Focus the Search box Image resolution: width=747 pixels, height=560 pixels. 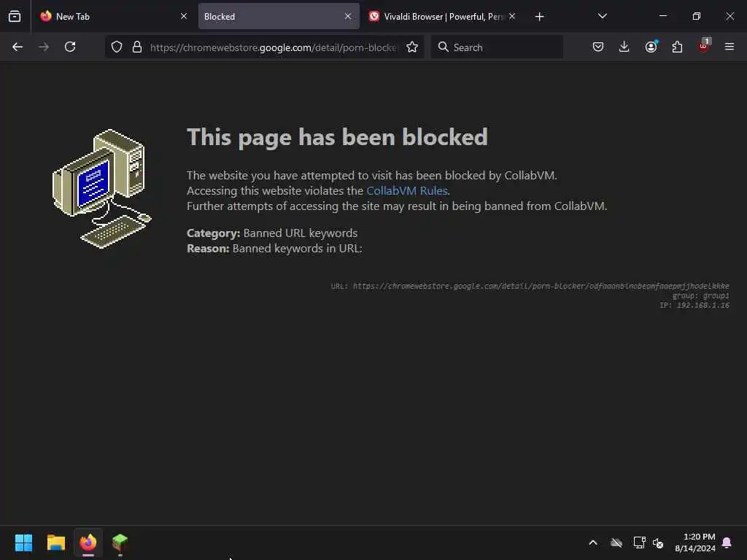(x=497, y=47)
